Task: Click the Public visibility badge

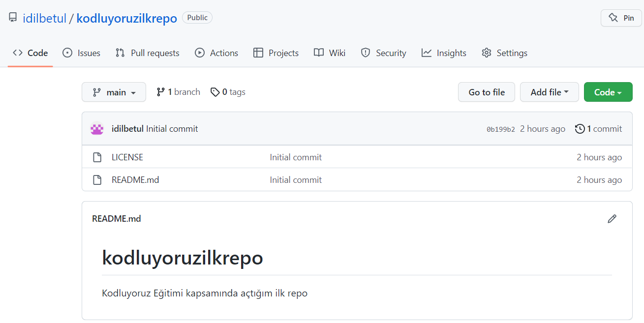Action: pyautogui.click(x=197, y=18)
